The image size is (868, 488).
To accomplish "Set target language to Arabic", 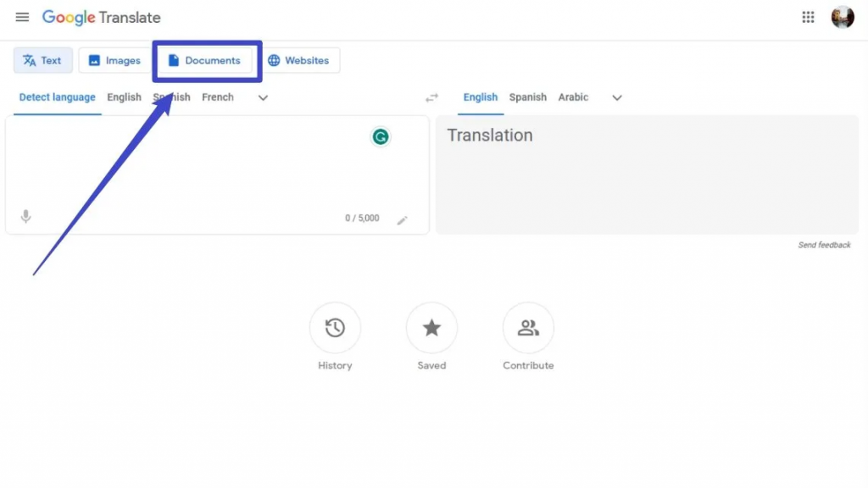I will point(573,97).
